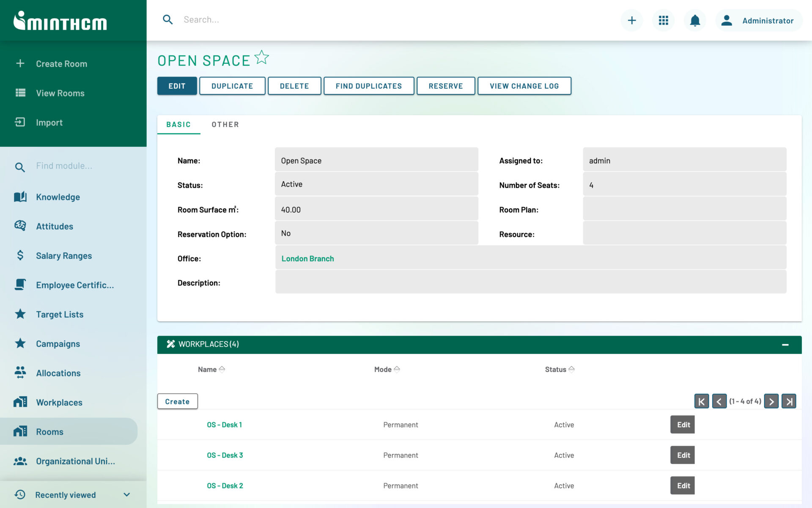Mark Open Space as favorite with star
Image resolution: width=812 pixels, height=508 pixels.
pos(261,57)
